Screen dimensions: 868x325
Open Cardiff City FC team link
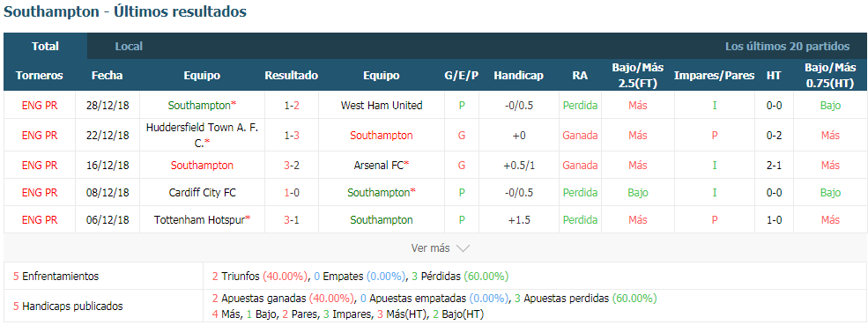coord(202,193)
